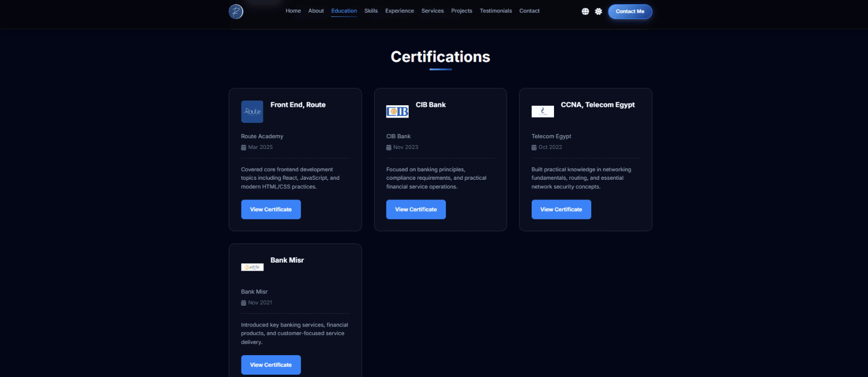View Certificate for CCNA, Telecom Egypt
This screenshot has height=377, width=868.
[x=561, y=210]
